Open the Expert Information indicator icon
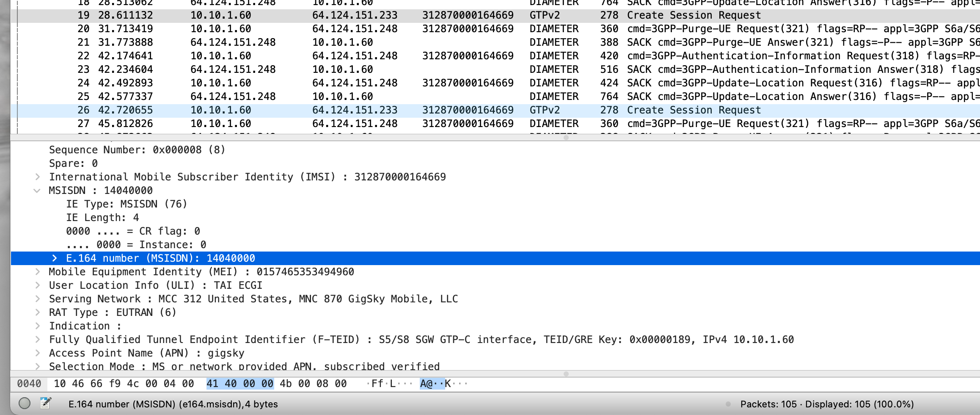The image size is (980, 415). click(24, 404)
